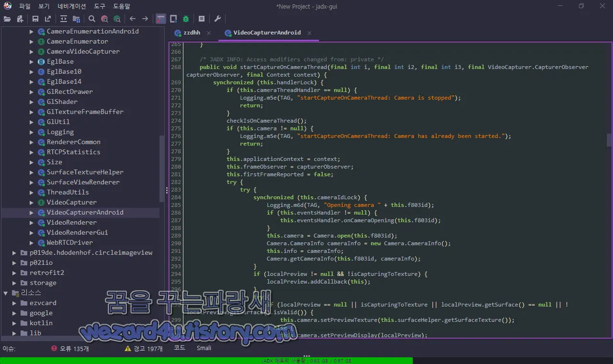Click the export project toolbar icon
The image size is (613, 364).
coord(48,19)
